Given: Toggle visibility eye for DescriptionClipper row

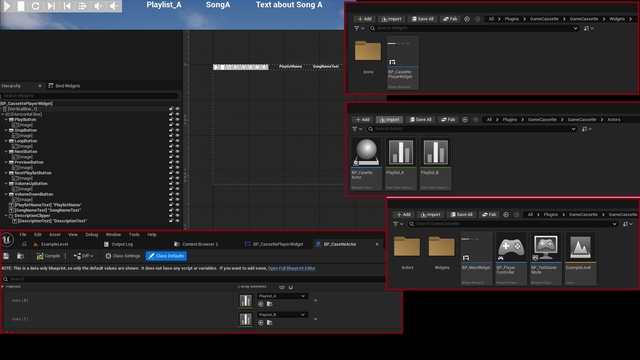Looking at the screenshot, I should 178,216.
